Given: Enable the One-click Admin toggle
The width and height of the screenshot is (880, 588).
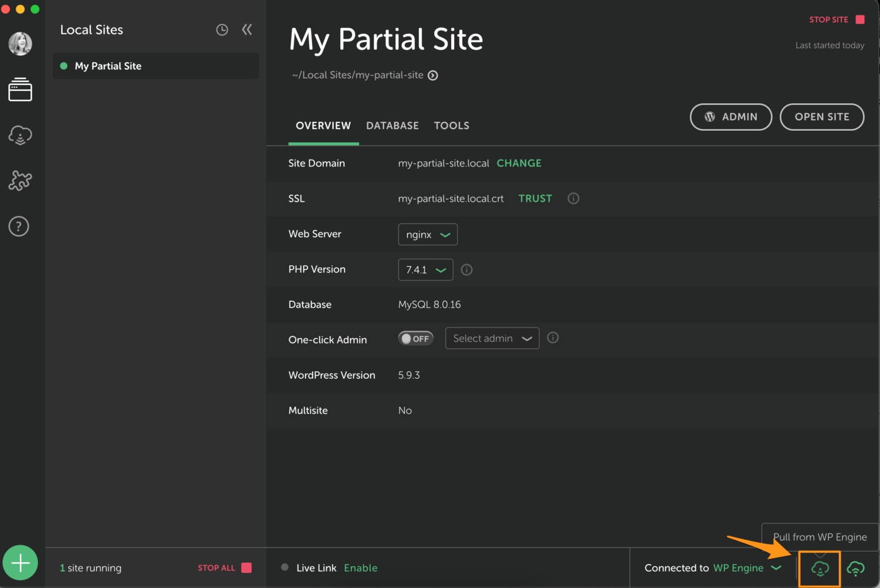Looking at the screenshot, I should pyautogui.click(x=415, y=338).
